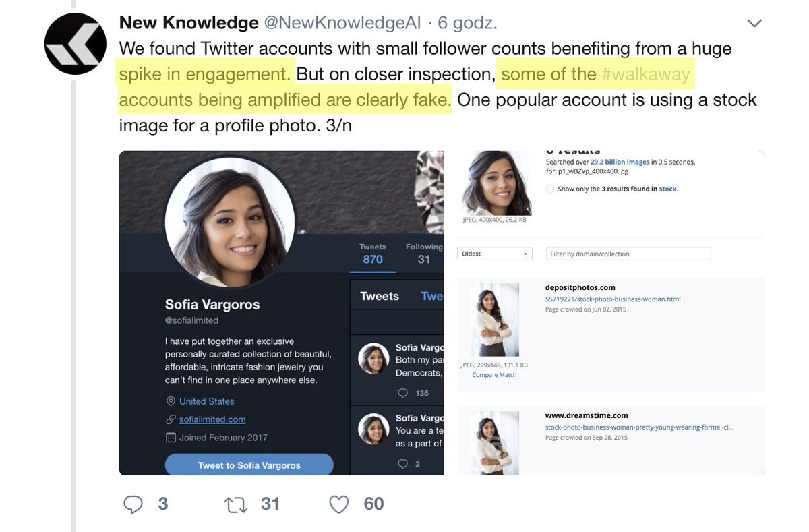Screen dimensions: 809x532
Task: Click the Compare Match link
Action: 494,375
